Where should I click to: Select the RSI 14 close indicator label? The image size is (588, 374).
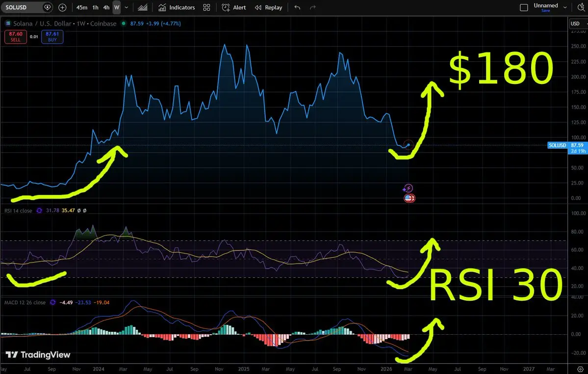click(x=18, y=211)
